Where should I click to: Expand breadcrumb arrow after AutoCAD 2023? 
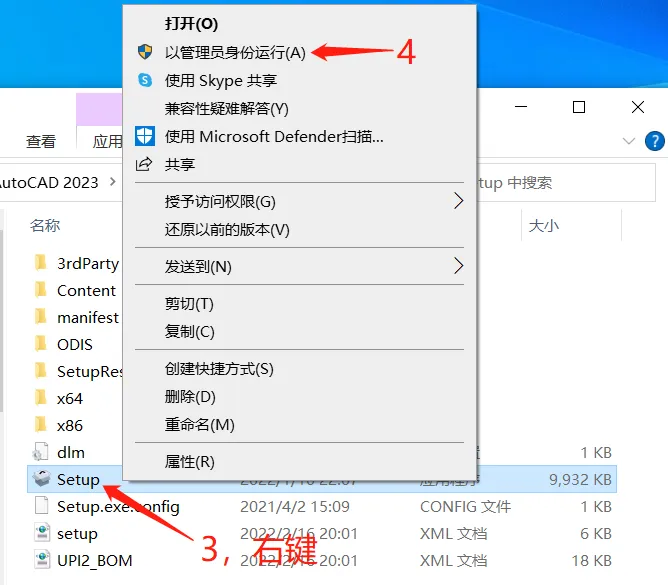coord(112,182)
